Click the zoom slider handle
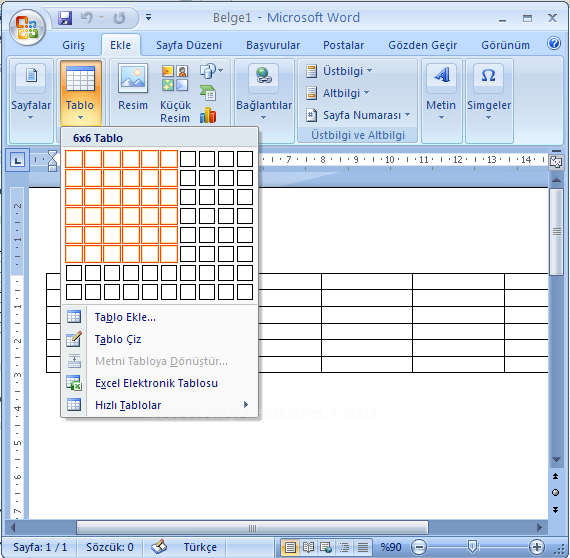This screenshot has height=558, width=570. tap(473, 546)
